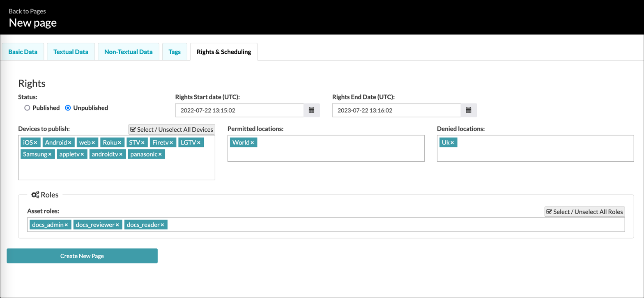The image size is (644, 298).
Task: Go Back to Pages link
Action: [x=27, y=11]
